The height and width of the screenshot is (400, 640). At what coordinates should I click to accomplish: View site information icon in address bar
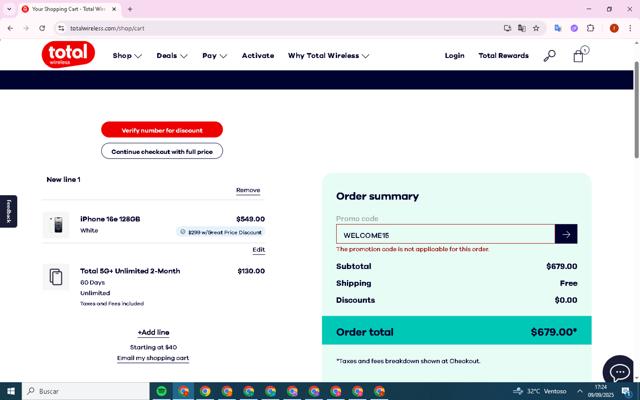point(61,28)
